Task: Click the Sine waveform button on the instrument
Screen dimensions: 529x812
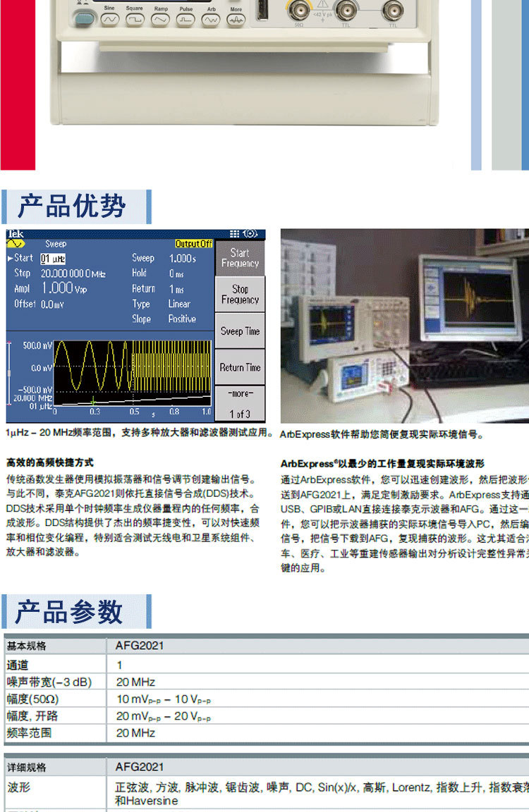Action: (x=109, y=20)
